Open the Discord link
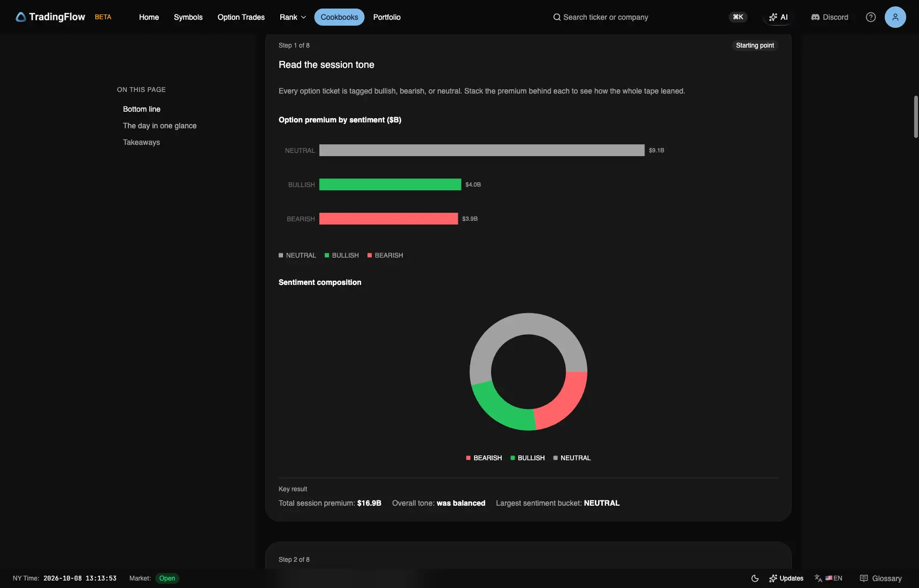The image size is (919, 588). (830, 17)
